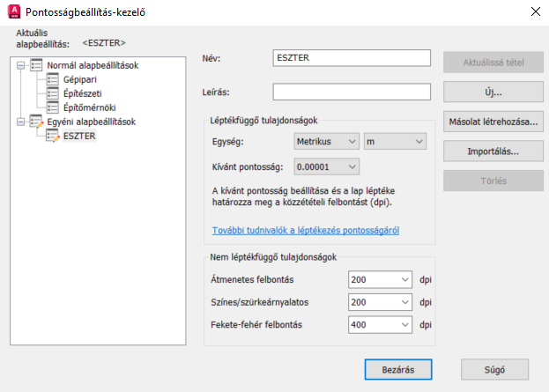Click the Másolat létrehozása... button
Screen dimensions: 549x392
click(x=493, y=122)
